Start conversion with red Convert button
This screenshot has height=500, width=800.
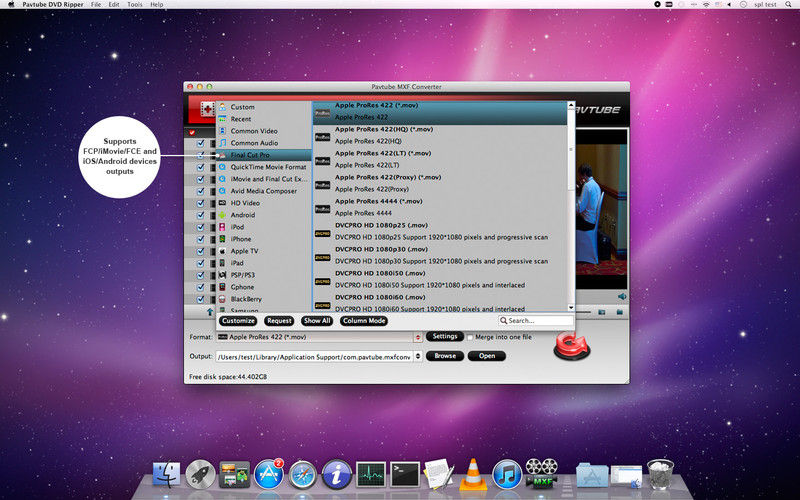click(x=572, y=346)
